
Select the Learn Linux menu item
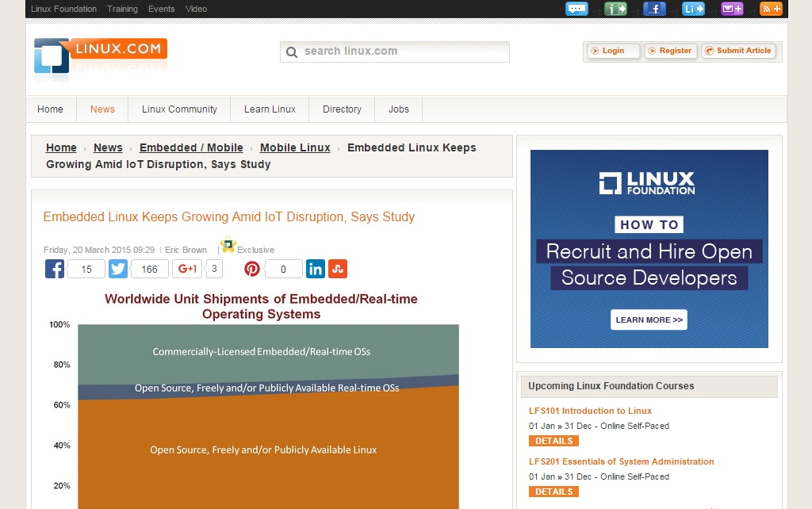click(270, 109)
